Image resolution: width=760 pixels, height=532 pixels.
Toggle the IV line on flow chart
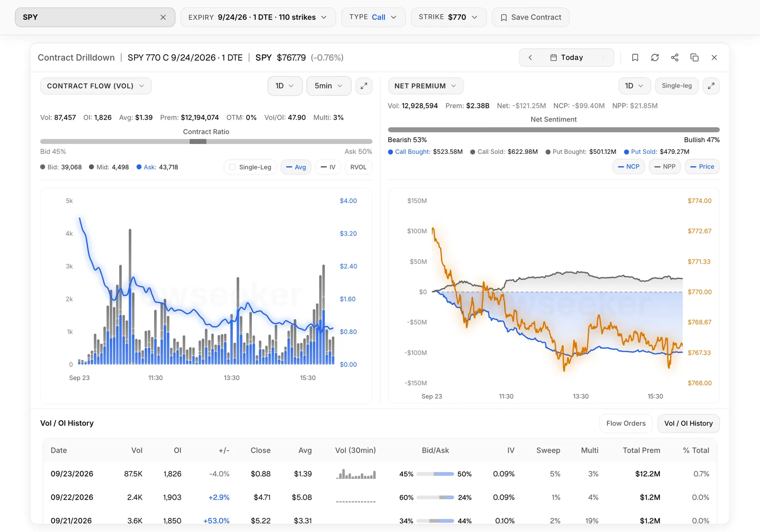click(328, 167)
